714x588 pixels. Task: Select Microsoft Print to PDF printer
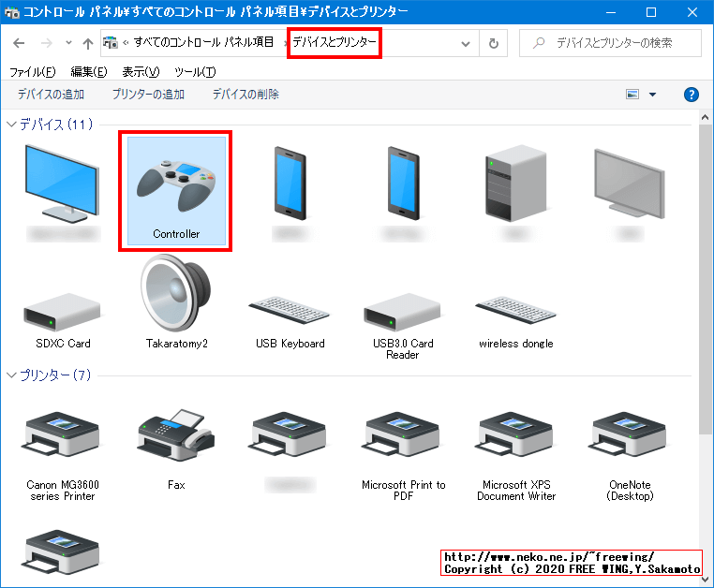click(x=403, y=436)
